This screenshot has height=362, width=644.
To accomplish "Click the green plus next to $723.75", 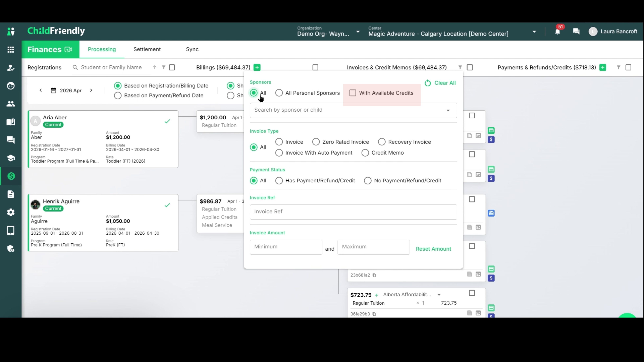I will [x=377, y=295].
